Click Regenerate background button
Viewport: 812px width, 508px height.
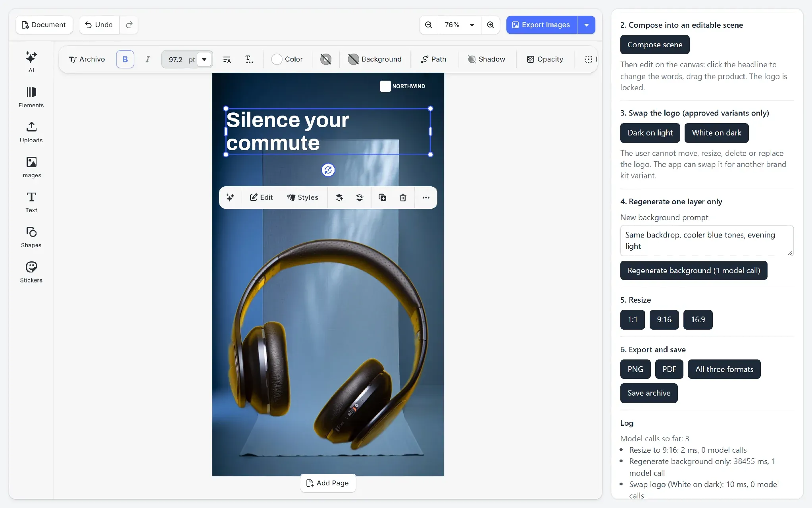(x=693, y=270)
